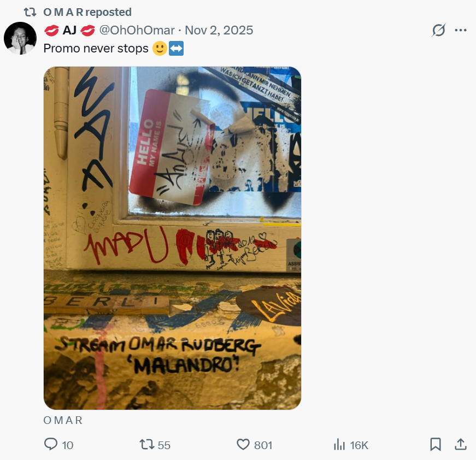
Task: Like the post with the heart icon
Action: (x=243, y=445)
